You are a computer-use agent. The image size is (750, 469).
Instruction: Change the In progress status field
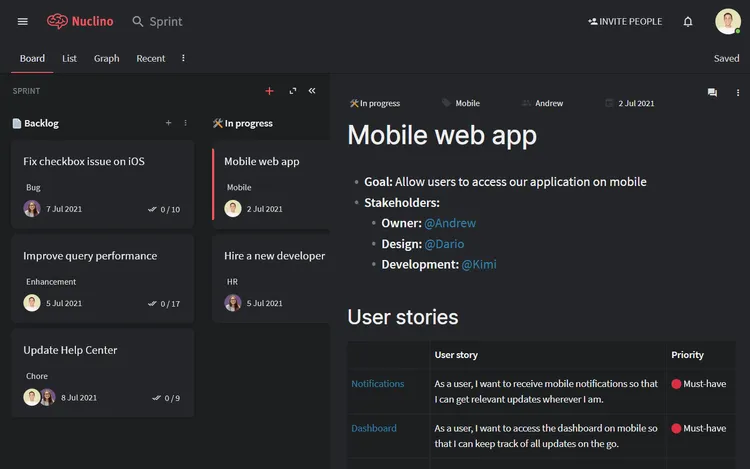tap(375, 103)
